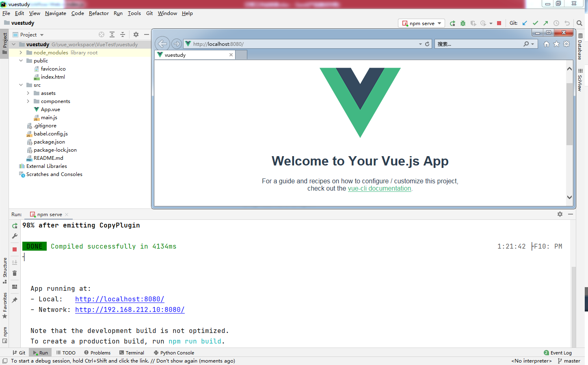Open Run panel settings gear
Screen dimensions: 588x365
tap(560, 214)
